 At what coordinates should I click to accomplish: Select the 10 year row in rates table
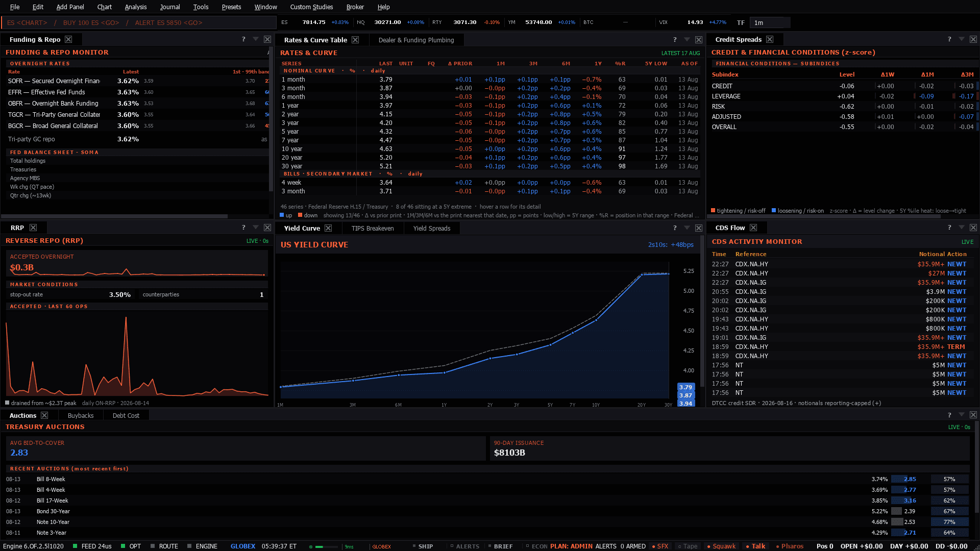490,149
